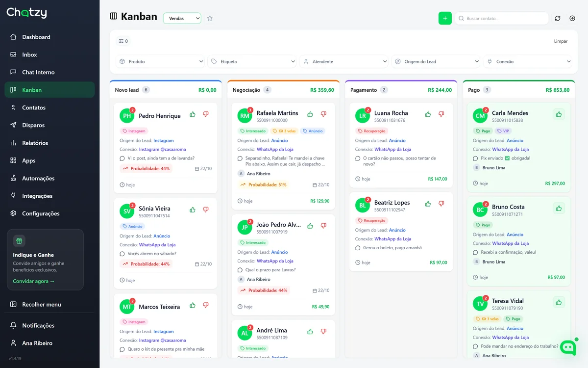The image size is (588, 368).
Task: Thumbs down André Lima card
Action: point(323,332)
